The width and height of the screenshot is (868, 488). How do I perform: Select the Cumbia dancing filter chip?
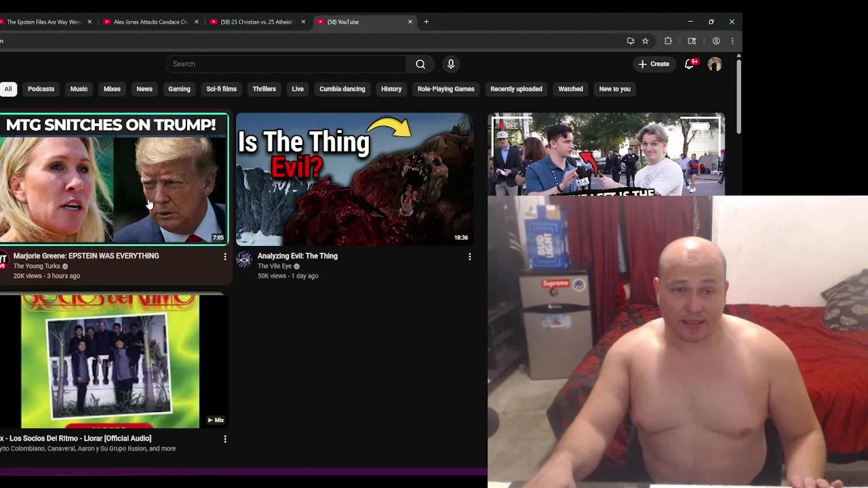pyautogui.click(x=342, y=89)
